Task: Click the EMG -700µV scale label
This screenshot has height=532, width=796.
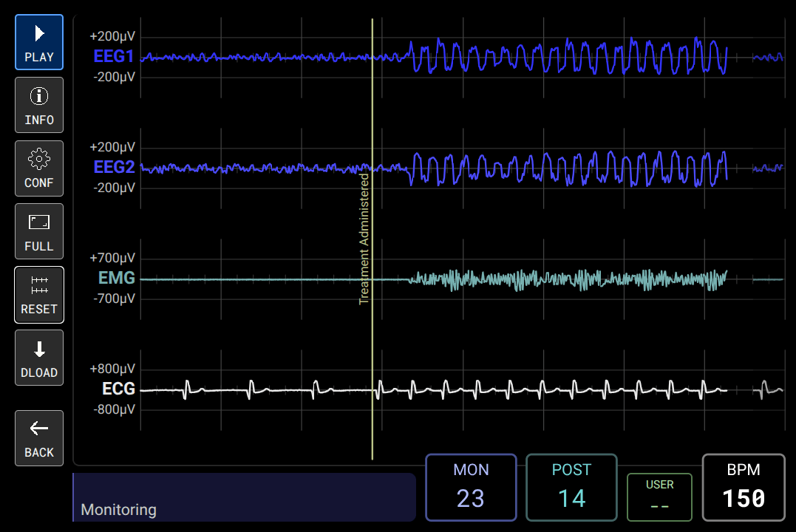Action: 115,299
